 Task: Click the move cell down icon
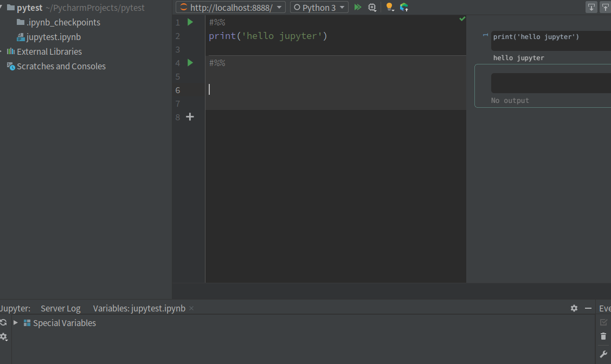click(x=591, y=7)
